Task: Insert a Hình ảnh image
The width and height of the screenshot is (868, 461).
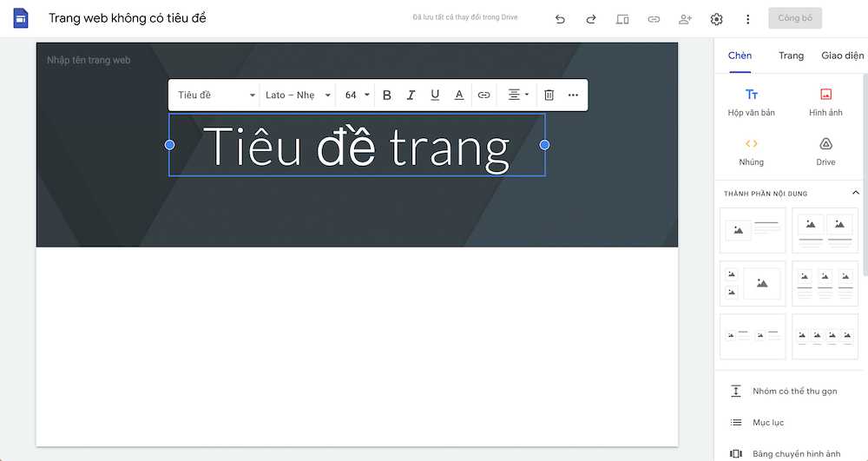Action: pos(825,102)
